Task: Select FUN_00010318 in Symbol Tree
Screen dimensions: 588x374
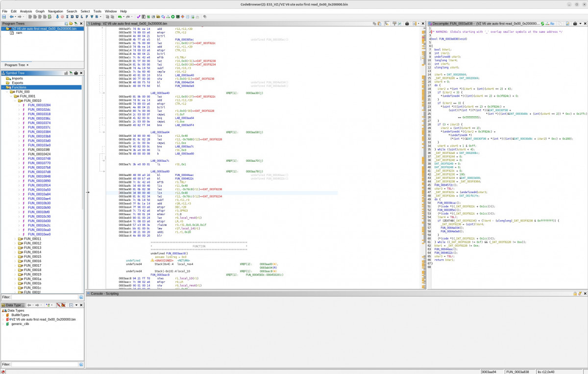Action: click(x=39, y=114)
